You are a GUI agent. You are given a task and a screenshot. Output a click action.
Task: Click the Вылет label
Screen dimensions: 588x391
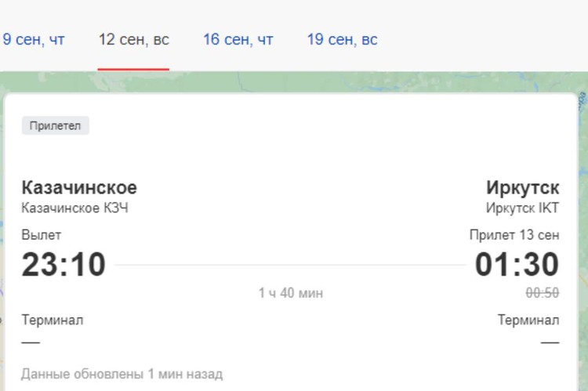(41, 235)
